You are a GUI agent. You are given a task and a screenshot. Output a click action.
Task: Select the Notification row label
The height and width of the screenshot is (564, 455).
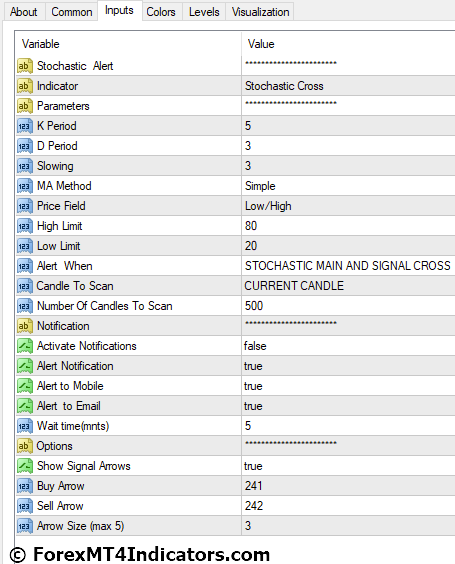[x=63, y=326]
